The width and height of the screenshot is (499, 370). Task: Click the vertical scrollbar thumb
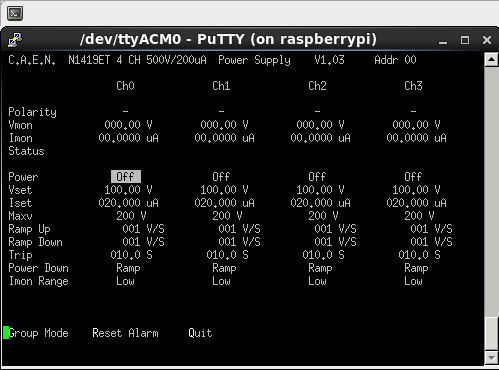click(x=491, y=334)
